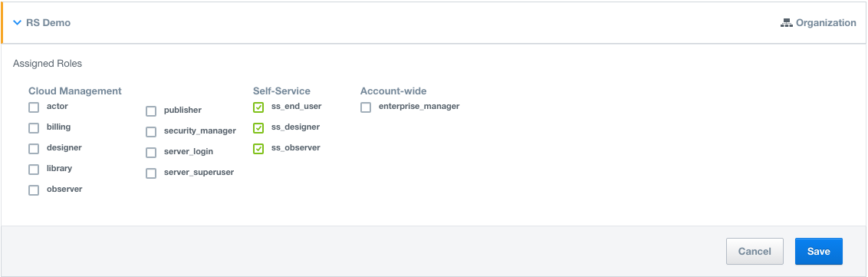868x277 pixels.
Task: Uncheck the ss_designer role
Action: coord(258,128)
